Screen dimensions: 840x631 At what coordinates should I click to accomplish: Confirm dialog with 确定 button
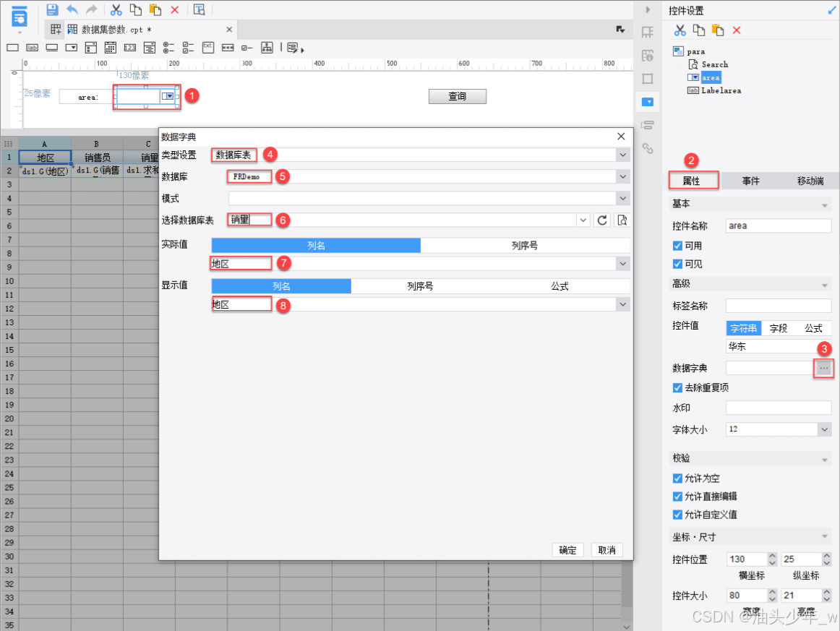pyautogui.click(x=568, y=550)
